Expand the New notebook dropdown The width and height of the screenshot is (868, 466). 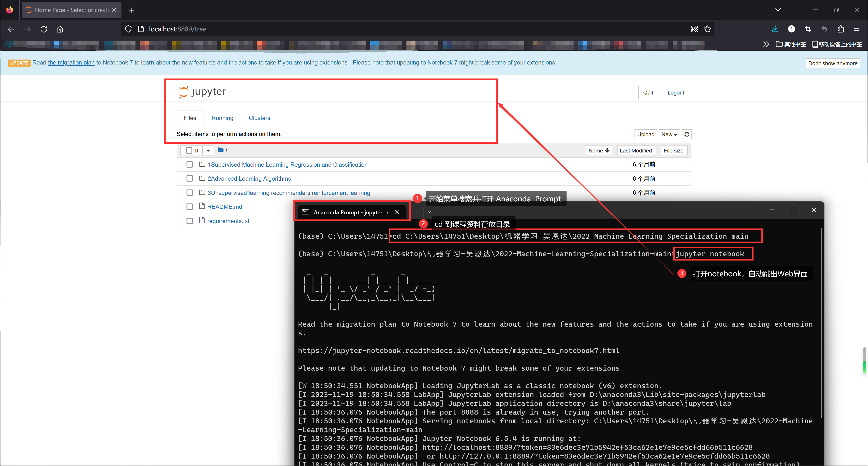[x=669, y=134]
